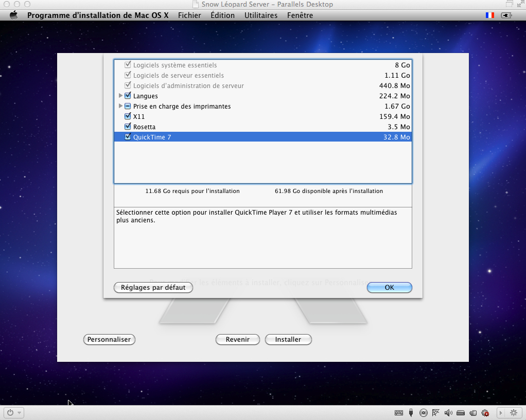This screenshot has width=526, height=420.
Task: Click Logiciels de serveur essentiels checkbox
Action: 128,75
